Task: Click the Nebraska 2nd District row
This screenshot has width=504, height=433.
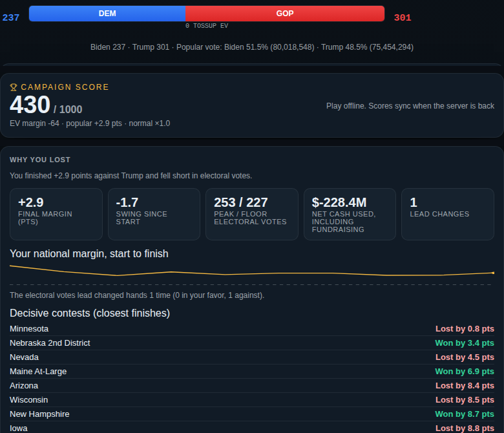Action: coord(252,343)
